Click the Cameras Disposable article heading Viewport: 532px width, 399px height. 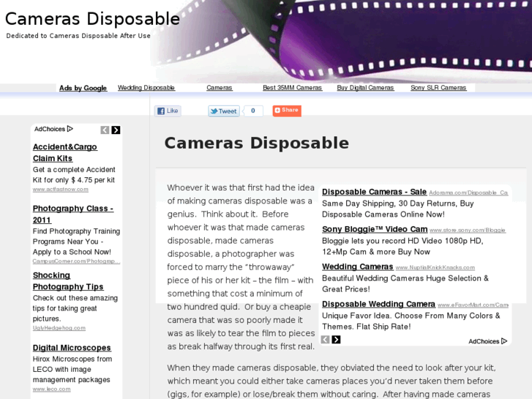(x=257, y=143)
